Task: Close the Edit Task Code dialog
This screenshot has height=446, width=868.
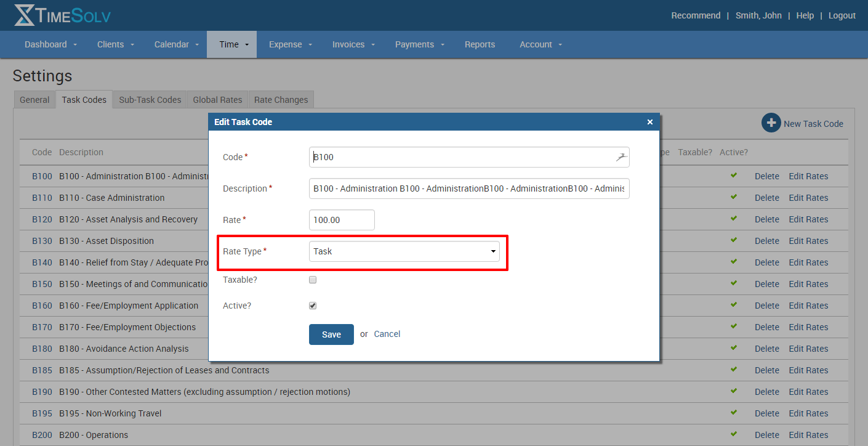Action: point(649,121)
